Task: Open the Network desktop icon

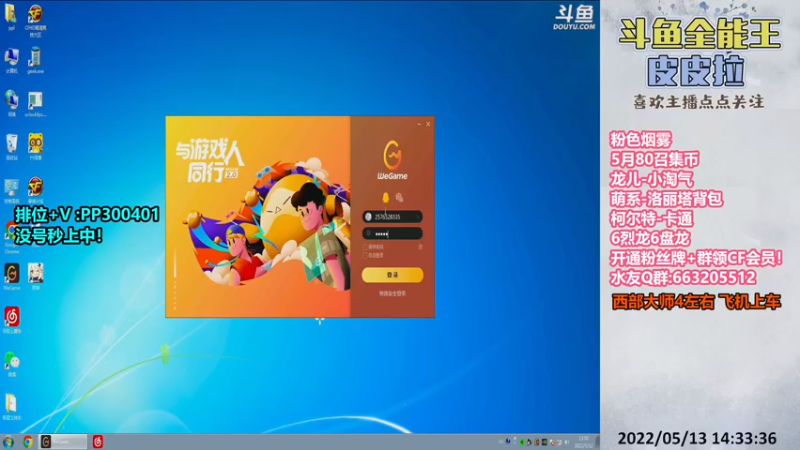Action: coord(11,104)
